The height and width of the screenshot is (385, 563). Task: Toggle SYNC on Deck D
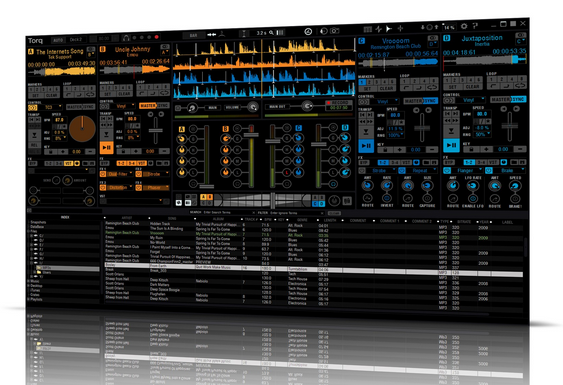tap(518, 99)
